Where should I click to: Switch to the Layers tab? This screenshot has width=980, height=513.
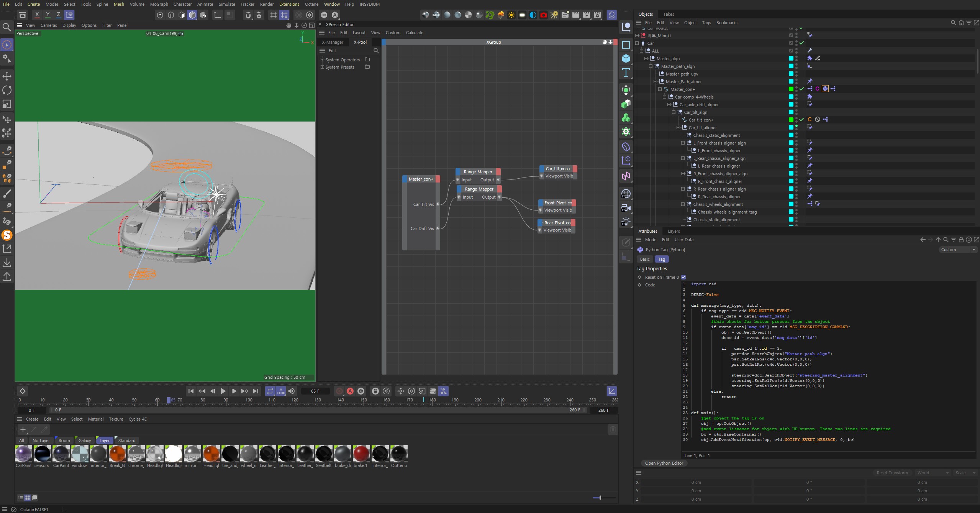[x=674, y=231]
